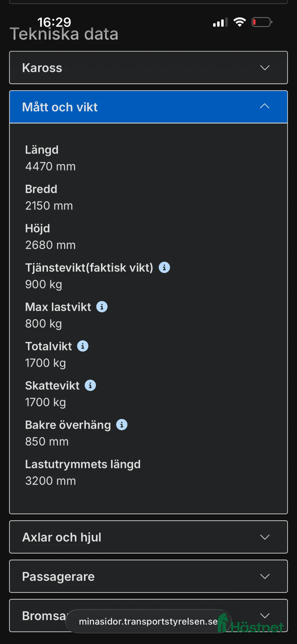Image resolution: width=297 pixels, height=644 pixels.
Task: Open the Tjänstevikt info tooltip
Action: point(164,267)
